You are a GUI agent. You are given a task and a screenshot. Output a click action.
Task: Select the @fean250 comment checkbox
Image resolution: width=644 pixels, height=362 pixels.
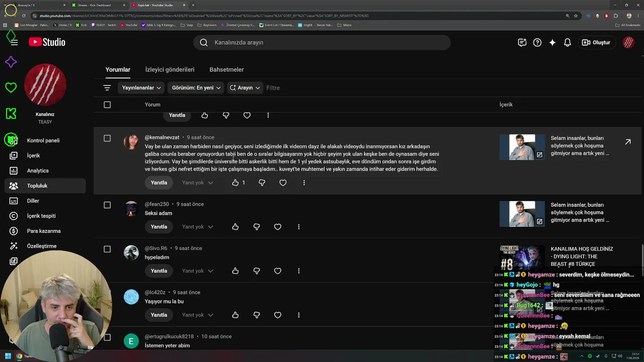[x=107, y=205]
